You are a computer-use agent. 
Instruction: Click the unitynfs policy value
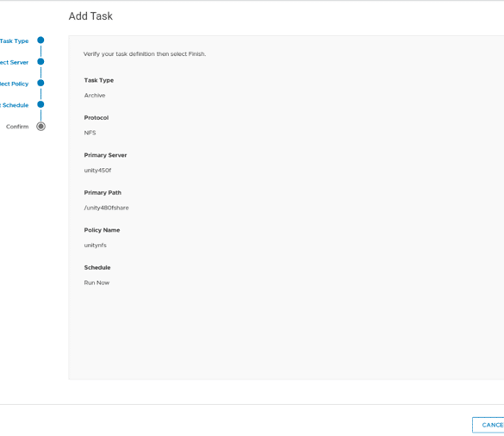[x=95, y=246]
